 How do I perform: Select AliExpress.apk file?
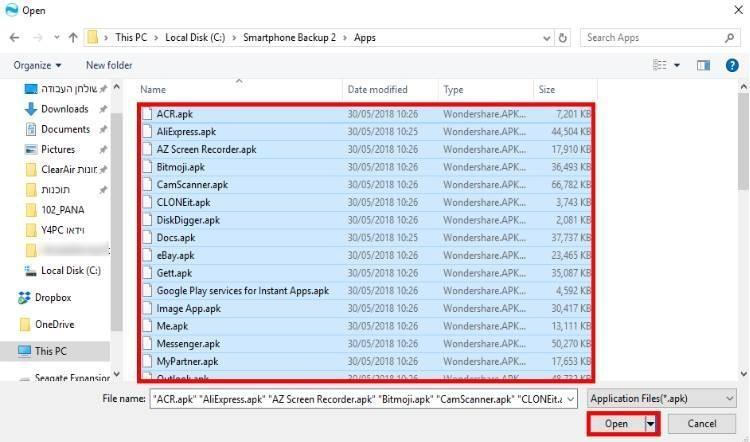(x=186, y=132)
